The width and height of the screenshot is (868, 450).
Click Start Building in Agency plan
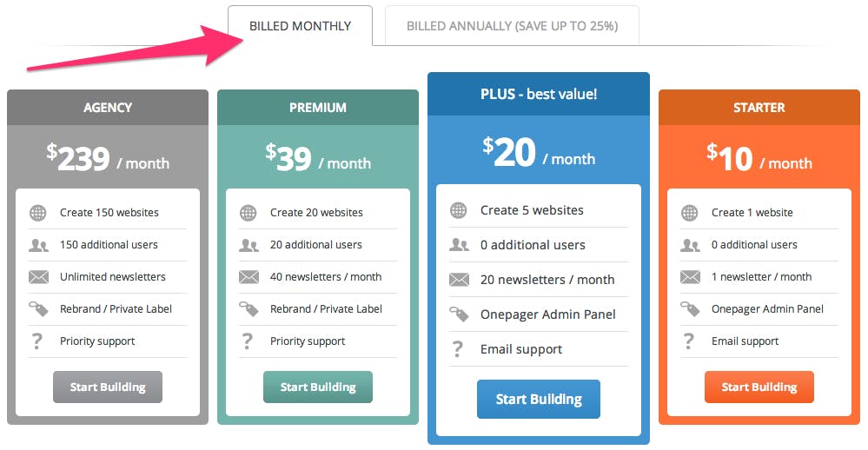(108, 387)
